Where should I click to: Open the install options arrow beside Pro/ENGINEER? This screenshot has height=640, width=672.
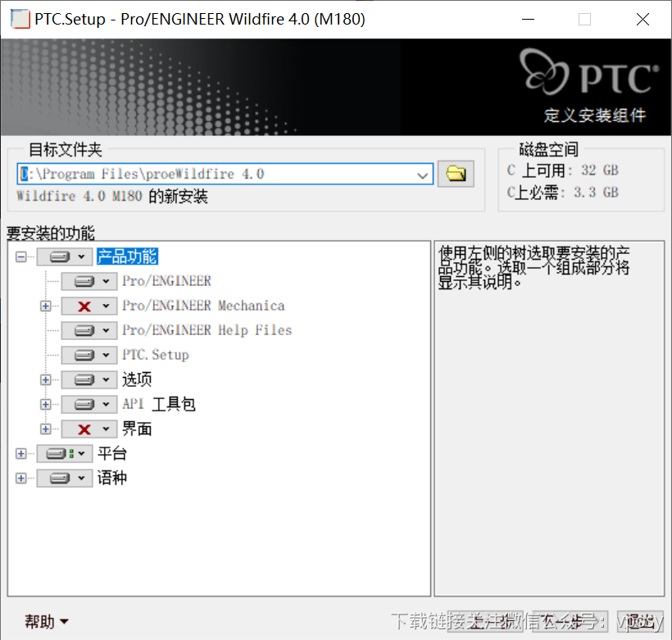107,281
